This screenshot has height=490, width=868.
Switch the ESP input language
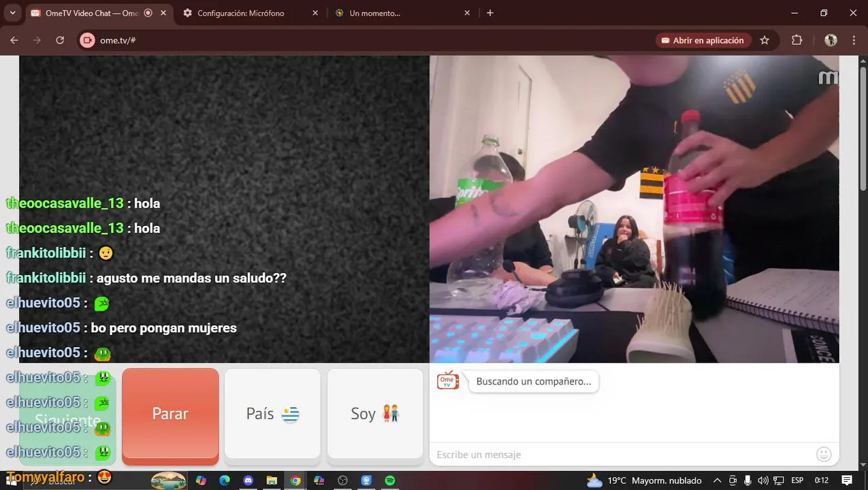(797, 480)
